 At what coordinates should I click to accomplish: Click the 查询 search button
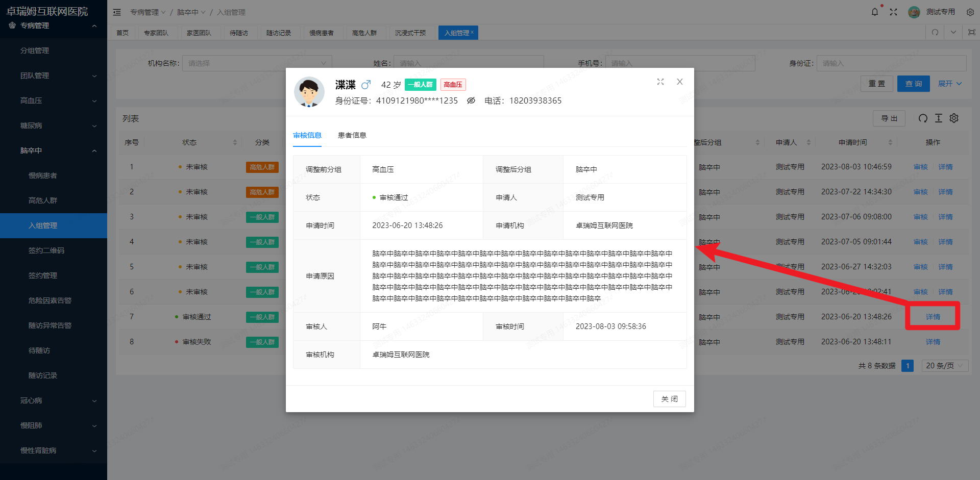913,83
